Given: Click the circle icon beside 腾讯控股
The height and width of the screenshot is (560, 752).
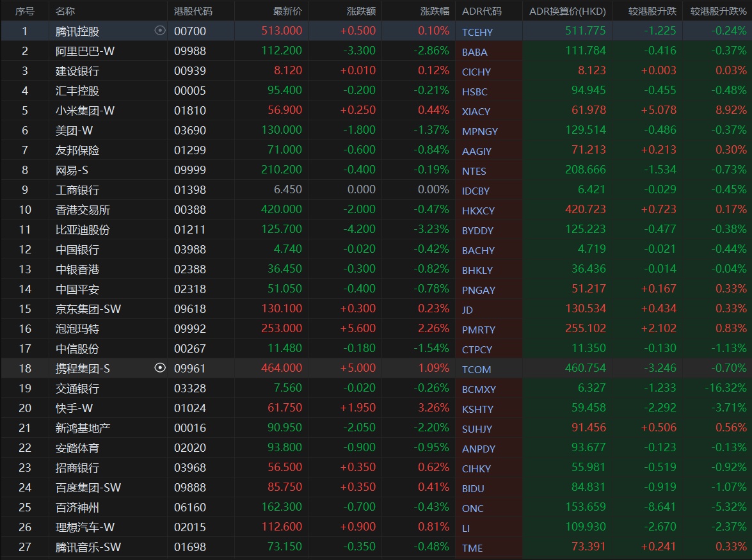Looking at the screenshot, I should point(160,31).
